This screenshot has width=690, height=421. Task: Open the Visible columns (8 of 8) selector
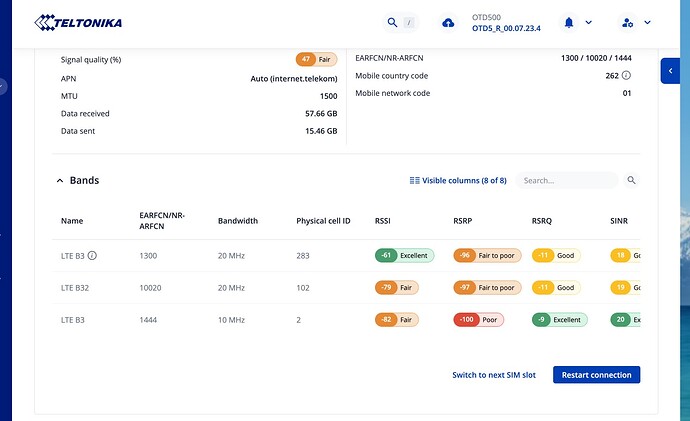click(458, 180)
